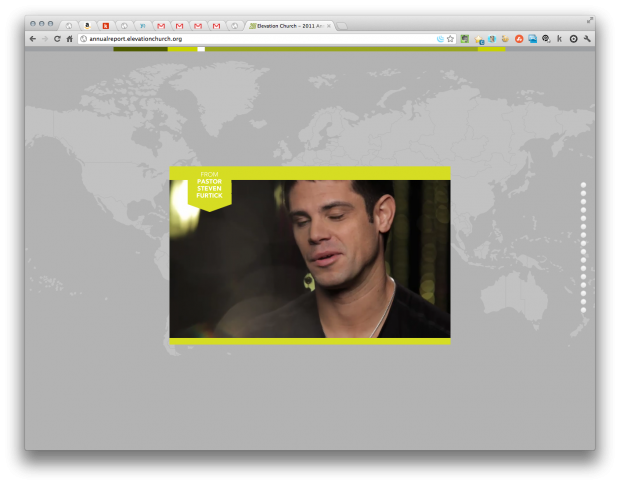Click the white marker on the progress bar

point(201,49)
